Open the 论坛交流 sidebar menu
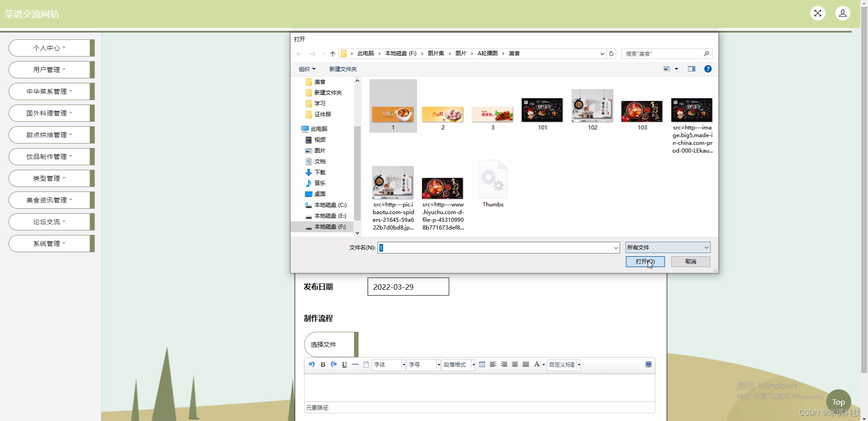The height and width of the screenshot is (421, 868). pyautogui.click(x=52, y=222)
